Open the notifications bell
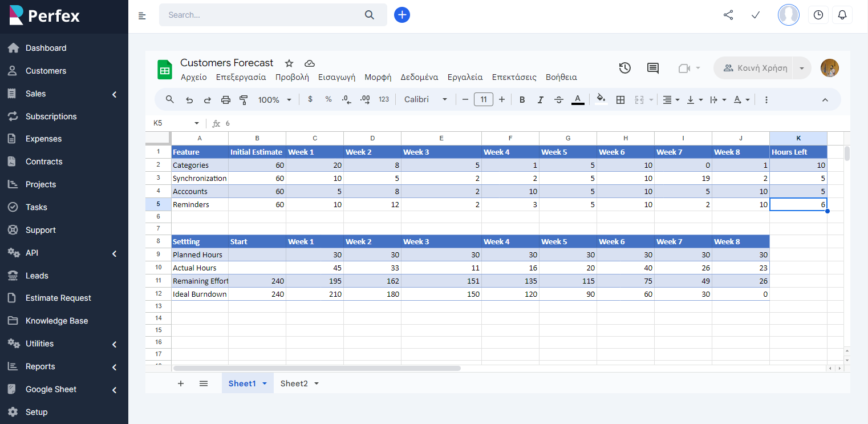The width and height of the screenshot is (868, 424). pyautogui.click(x=842, y=15)
